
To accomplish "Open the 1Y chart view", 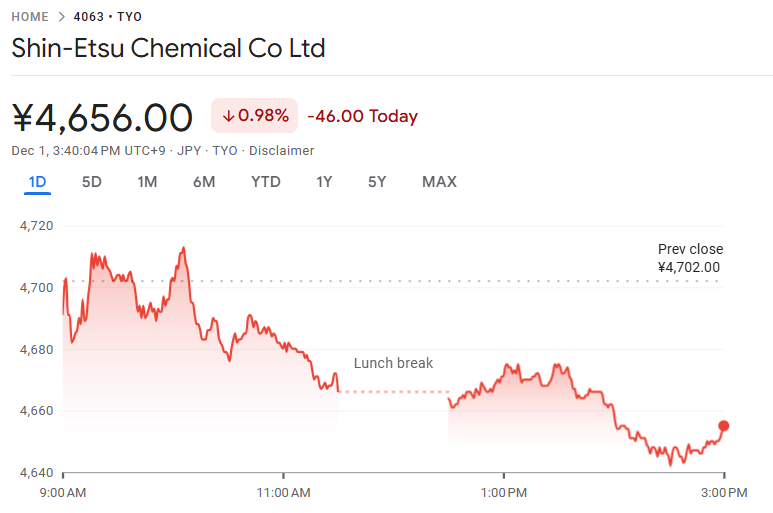I will tap(324, 181).
